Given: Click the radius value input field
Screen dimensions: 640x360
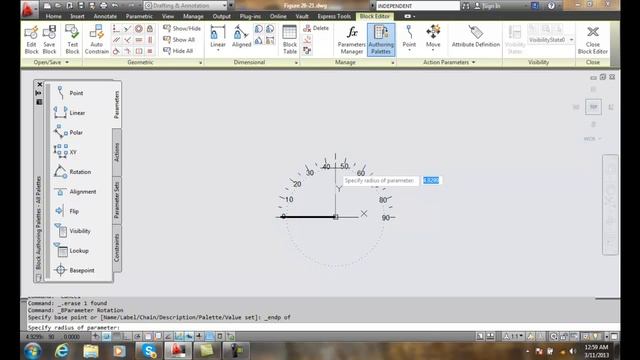Looking at the screenshot, I should [x=431, y=180].
